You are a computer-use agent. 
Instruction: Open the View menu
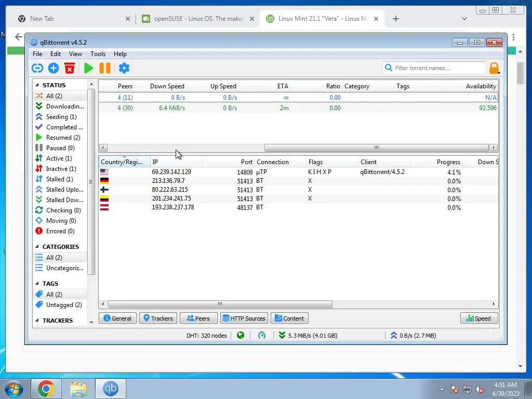pyautogui.click(x=75, y=54)
